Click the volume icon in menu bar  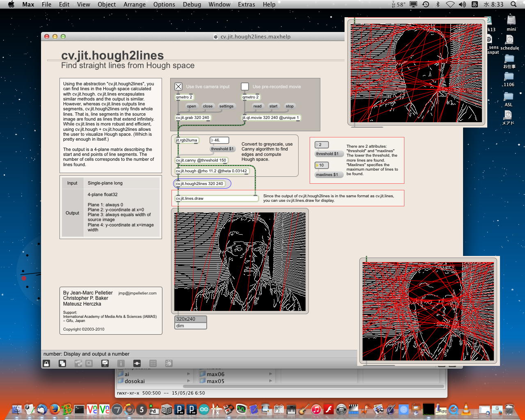point(462,5)
